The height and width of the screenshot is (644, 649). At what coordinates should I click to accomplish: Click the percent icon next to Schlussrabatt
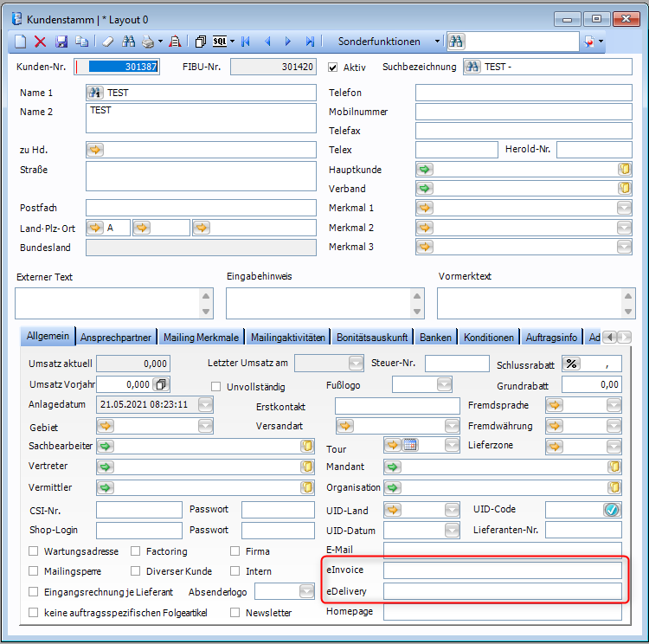(x=571, y=364)
